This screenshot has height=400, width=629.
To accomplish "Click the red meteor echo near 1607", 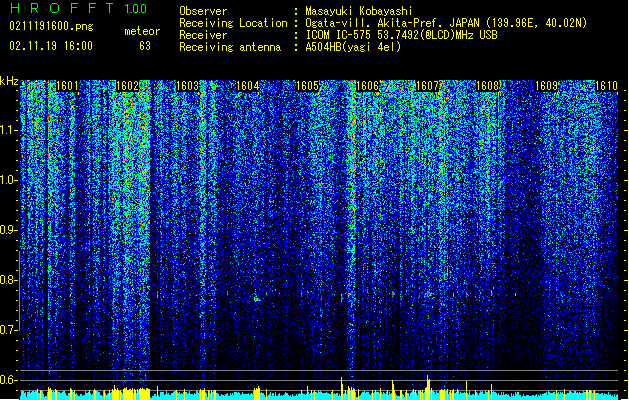I will 429,294.
